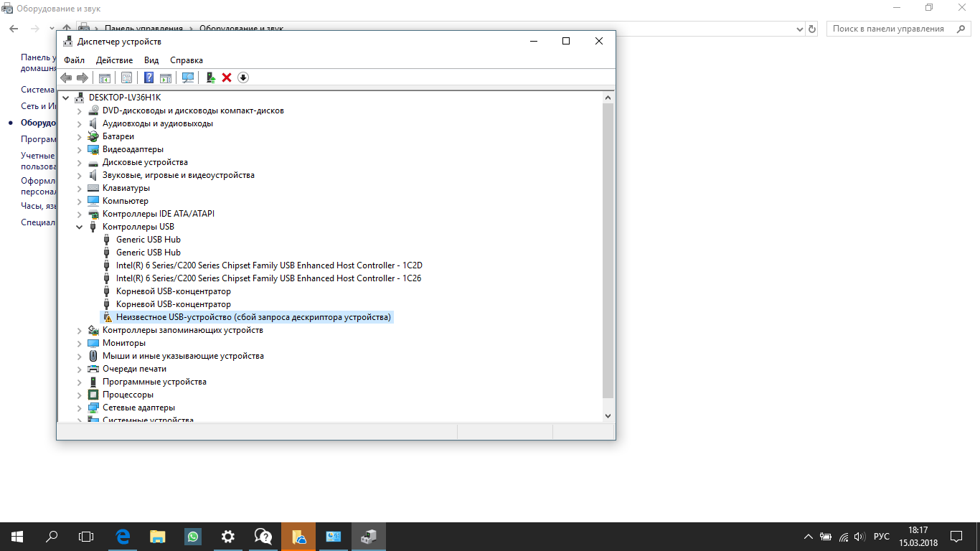Screen dimensions: 980x551
Task: Click Control Panel refresh button
Action: (x=812, y=29)
